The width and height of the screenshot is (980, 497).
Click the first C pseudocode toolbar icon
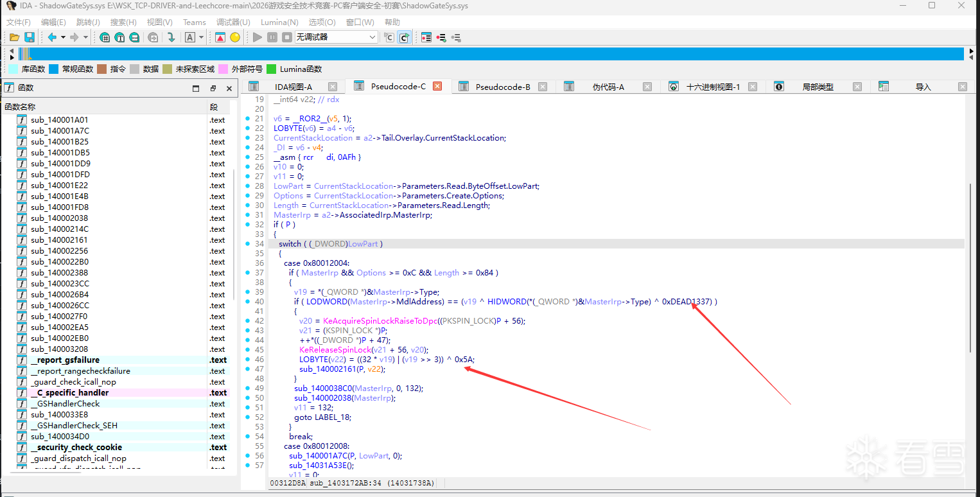[389, 37]
